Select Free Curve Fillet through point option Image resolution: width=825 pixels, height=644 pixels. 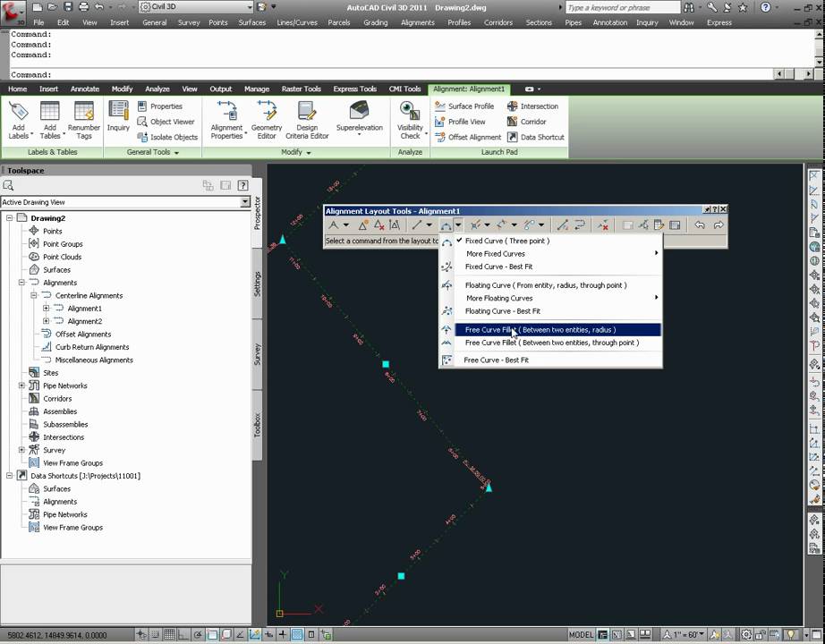point(552,343)
